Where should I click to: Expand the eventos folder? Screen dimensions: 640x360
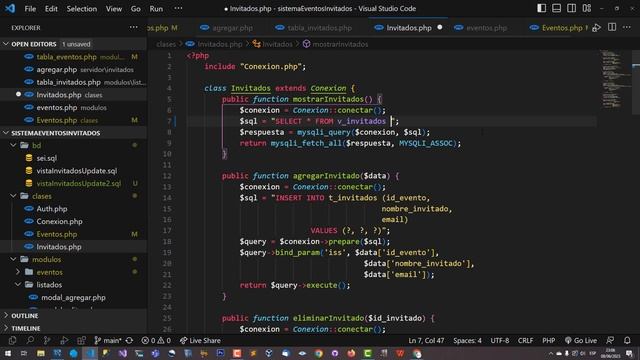coord(18,272)
